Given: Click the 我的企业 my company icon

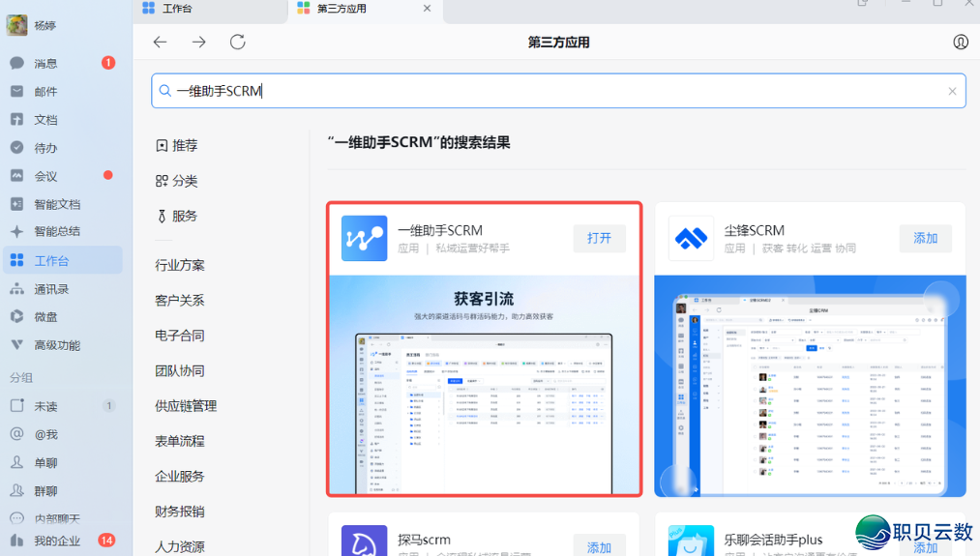Looking at the screenshot, I should pos(16,541).
